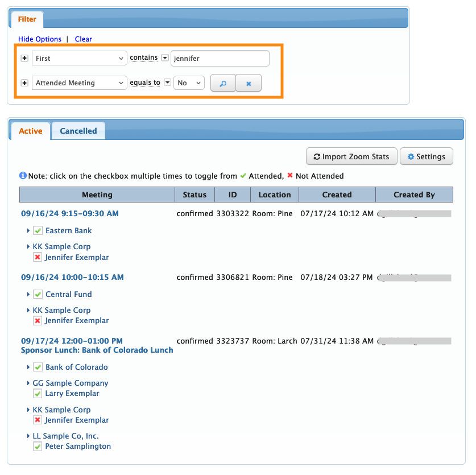Switch to the Cancelled tab

78,131
